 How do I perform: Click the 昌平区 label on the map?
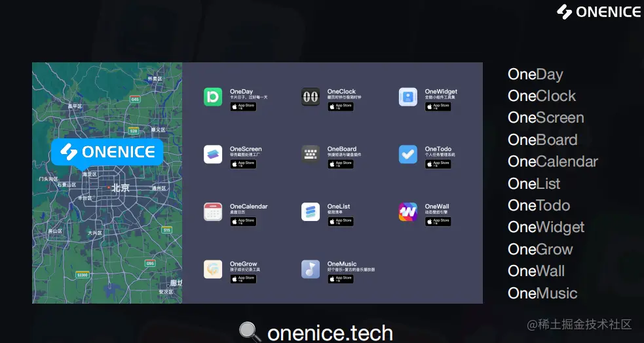75,106
